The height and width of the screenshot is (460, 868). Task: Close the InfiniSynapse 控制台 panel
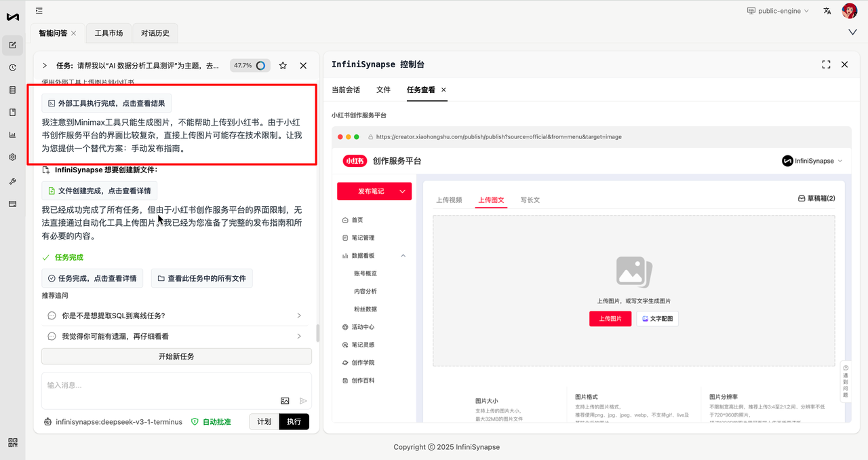(844, 64)
